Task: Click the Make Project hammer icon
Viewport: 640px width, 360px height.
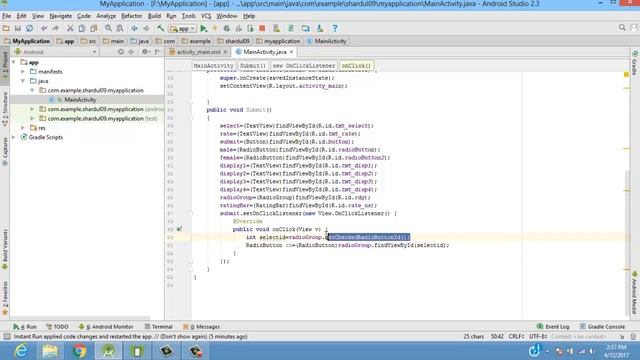Action: (161, 28)
